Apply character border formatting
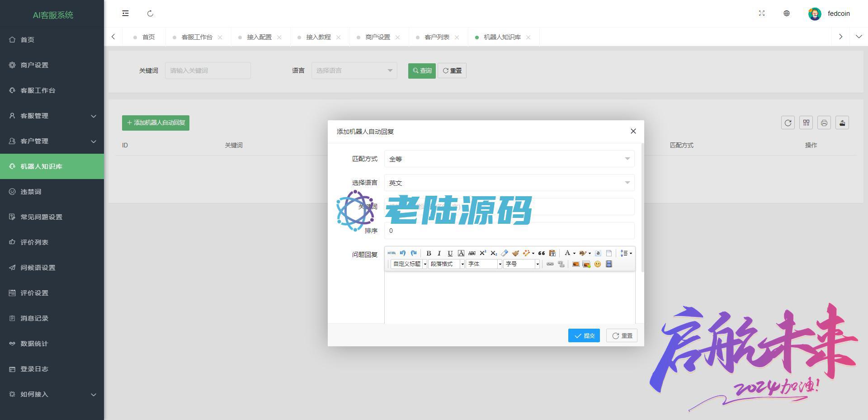The width and height of the screenshot is (868, 420). (461, 253)
